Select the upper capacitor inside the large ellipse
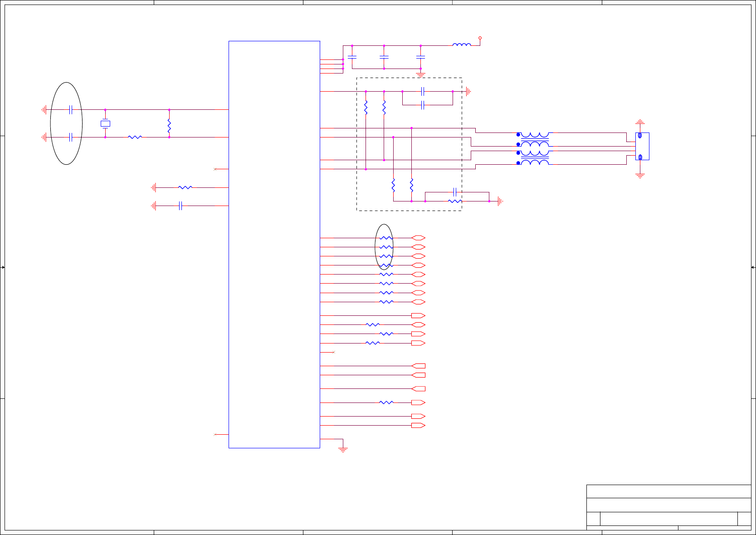This screenshot has width=756, height=535. pyautogui.click(x=71, y=109)
